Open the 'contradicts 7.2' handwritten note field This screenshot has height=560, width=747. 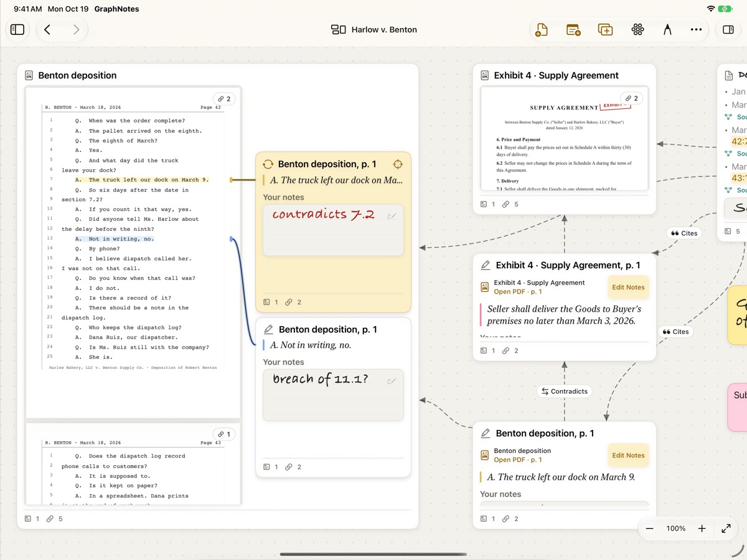pos(333,230)
